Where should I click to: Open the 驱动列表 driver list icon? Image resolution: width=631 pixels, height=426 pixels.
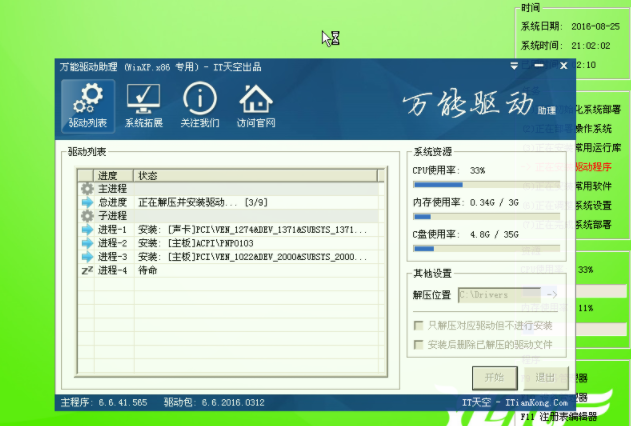point(87,106)
